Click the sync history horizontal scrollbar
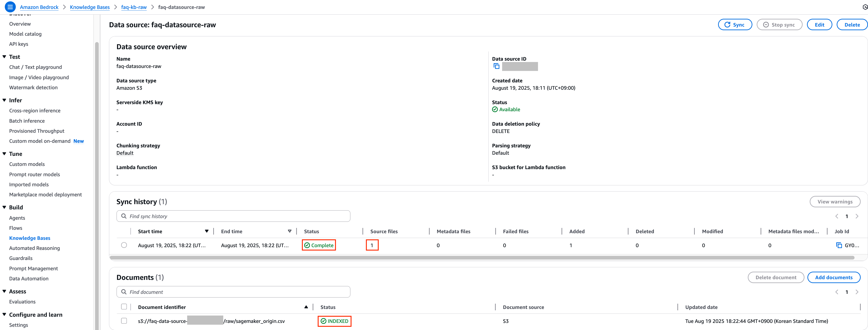Screen dimensions: 868x330 pos(482,258)
